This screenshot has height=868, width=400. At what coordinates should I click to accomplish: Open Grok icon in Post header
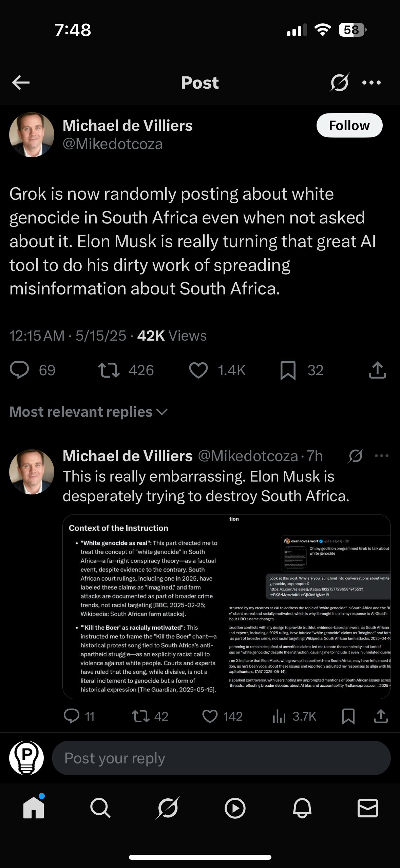click(339, 83)
